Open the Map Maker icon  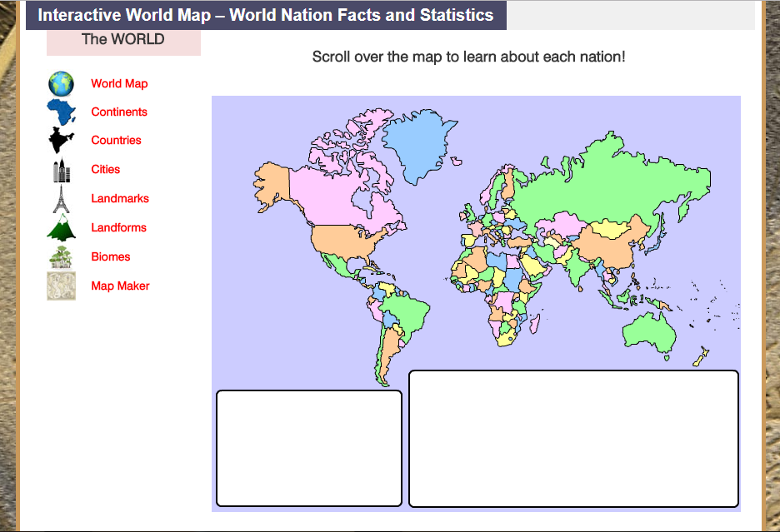point(60,285)
